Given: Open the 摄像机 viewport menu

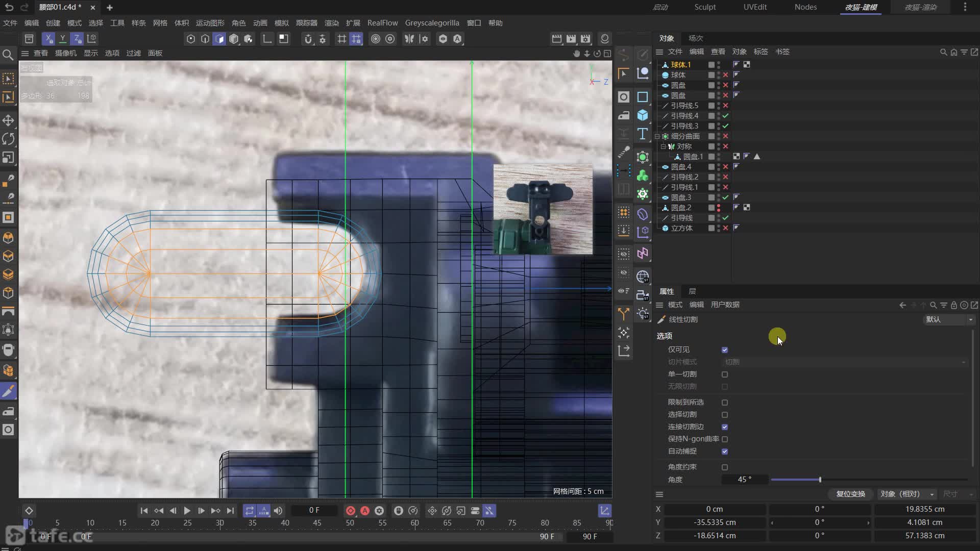Looking at the screenshot, I should tap(66, 54).
